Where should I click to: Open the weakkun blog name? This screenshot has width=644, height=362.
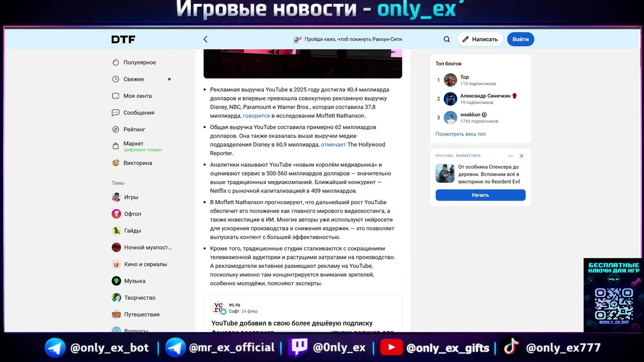470,115
